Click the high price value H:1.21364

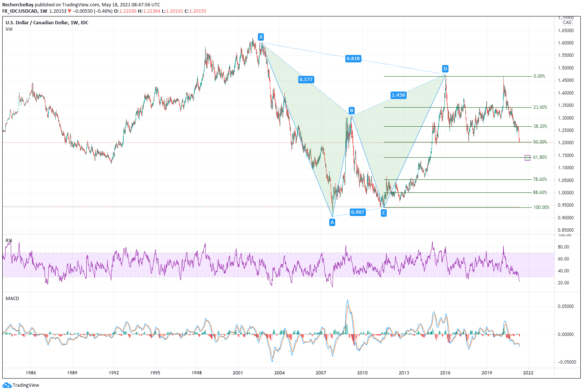click(149, 11)
